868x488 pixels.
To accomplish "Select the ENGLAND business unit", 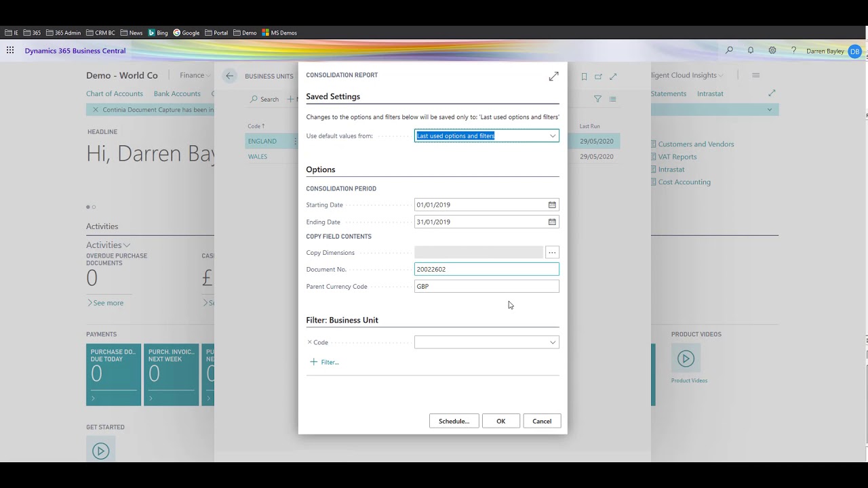I will point(262,141).
